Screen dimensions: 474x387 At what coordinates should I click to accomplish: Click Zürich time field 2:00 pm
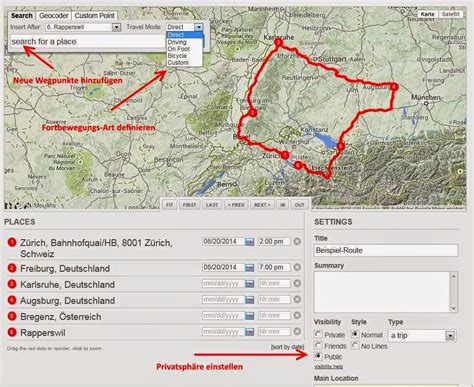click(274, 242)
